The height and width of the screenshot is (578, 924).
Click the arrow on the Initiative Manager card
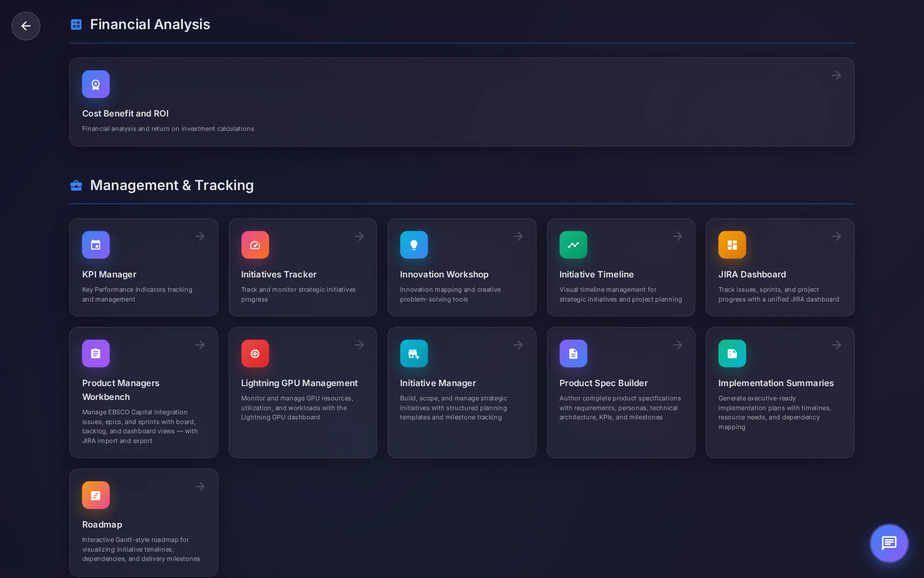click(x=518, y=345)
